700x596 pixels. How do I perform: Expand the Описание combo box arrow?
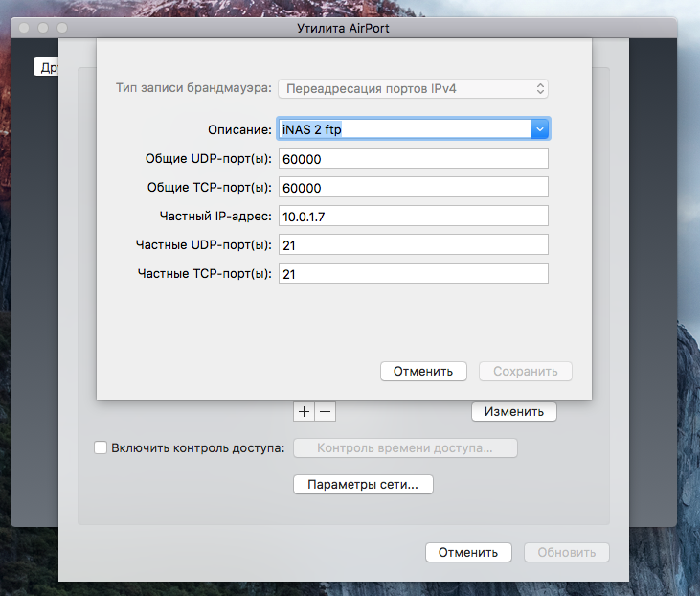click(540, 129)
